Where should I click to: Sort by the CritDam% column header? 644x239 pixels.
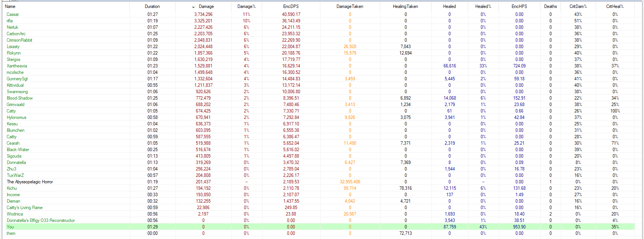[578, 6]
